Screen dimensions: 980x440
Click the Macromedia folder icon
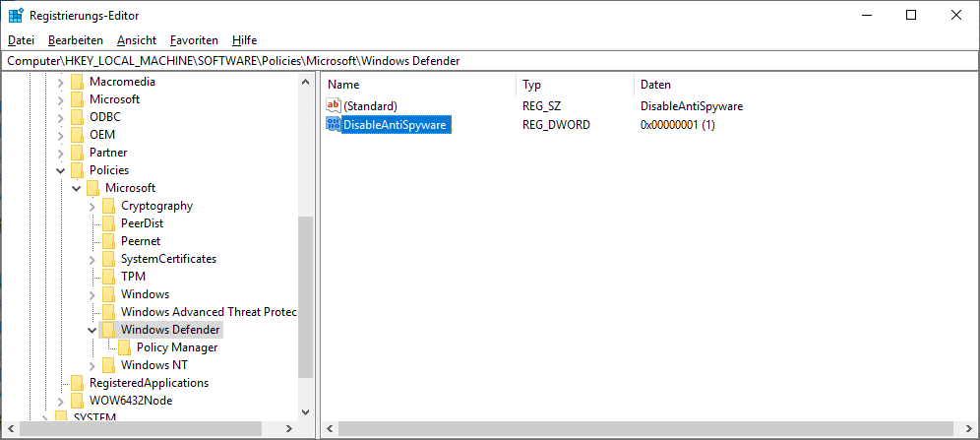pyautogui.click(x=77, y=82)
